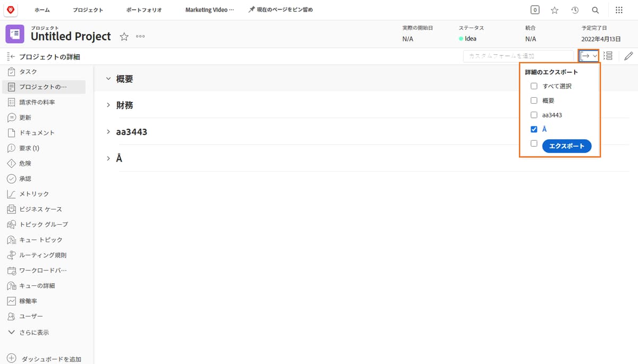Click the notifications counter icon showing 0
Screen dimensions: 638x364
(x=534, y=10)
